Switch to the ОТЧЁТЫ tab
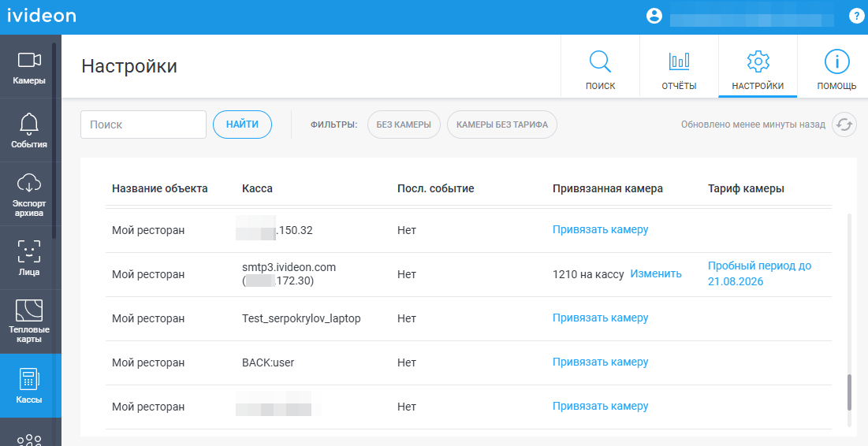The image size is (868, 446). point(679,66)
